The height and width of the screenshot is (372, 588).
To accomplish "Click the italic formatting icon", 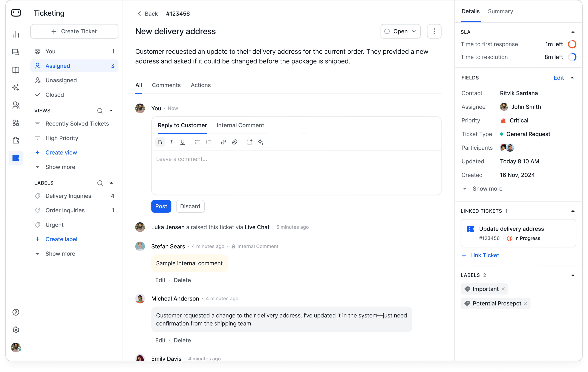I will [171, 142].
